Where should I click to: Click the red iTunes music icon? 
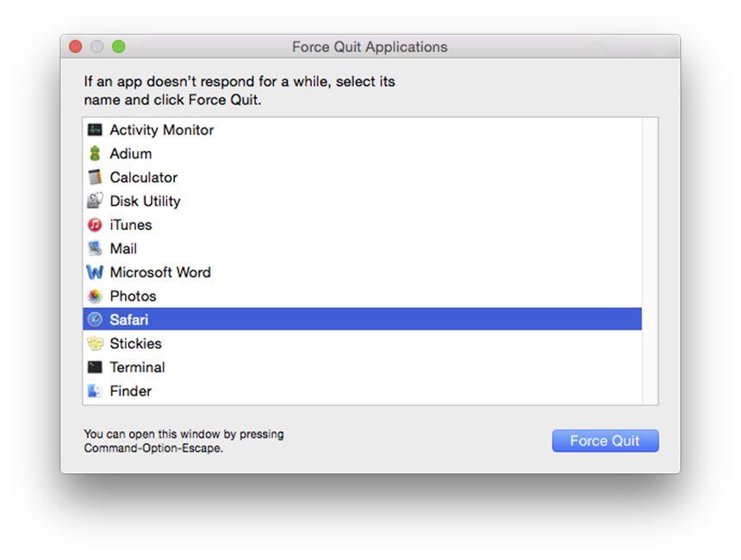(x=95, y=225)
